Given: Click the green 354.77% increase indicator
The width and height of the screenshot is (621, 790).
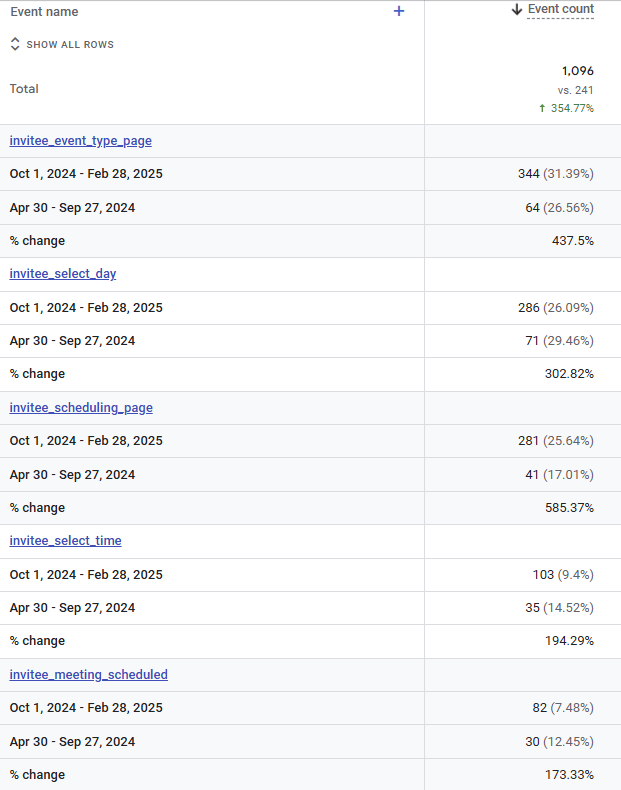Looking at the screenshot, I should [x=566, y=108].
